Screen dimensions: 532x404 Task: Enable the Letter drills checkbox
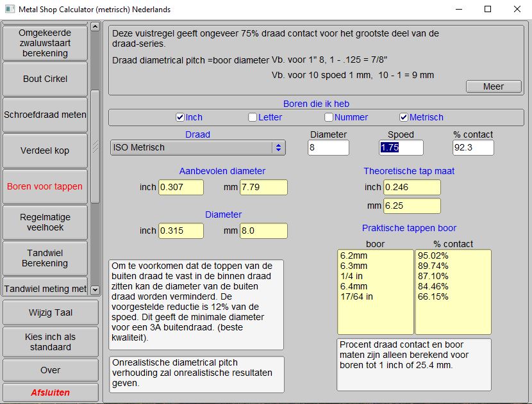(253, 117)
